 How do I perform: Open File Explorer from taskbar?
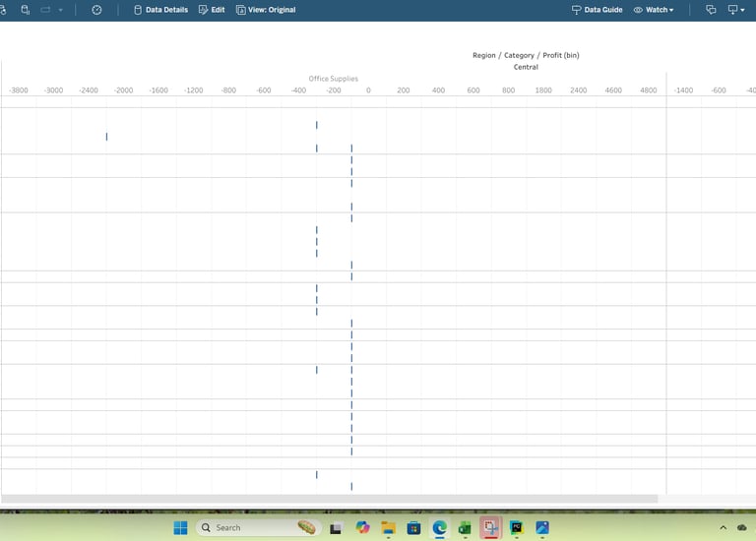(x=388, y=528)
